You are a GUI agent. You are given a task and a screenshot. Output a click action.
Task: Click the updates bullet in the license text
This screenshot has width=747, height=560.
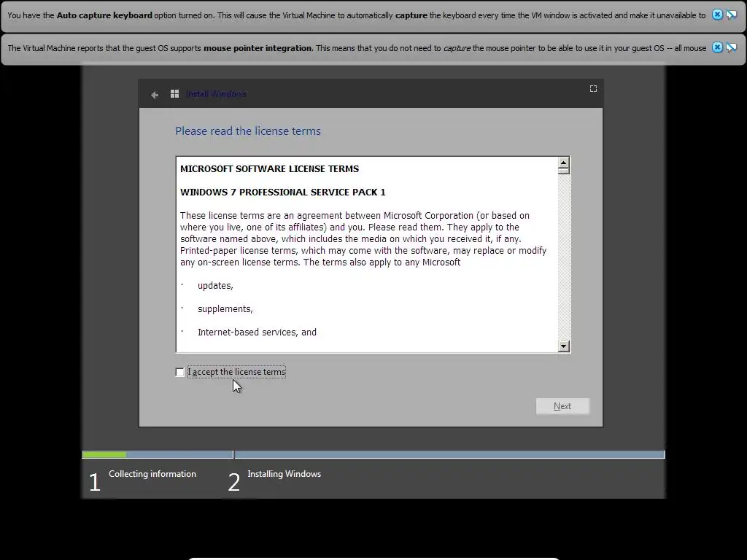(215, 286)
